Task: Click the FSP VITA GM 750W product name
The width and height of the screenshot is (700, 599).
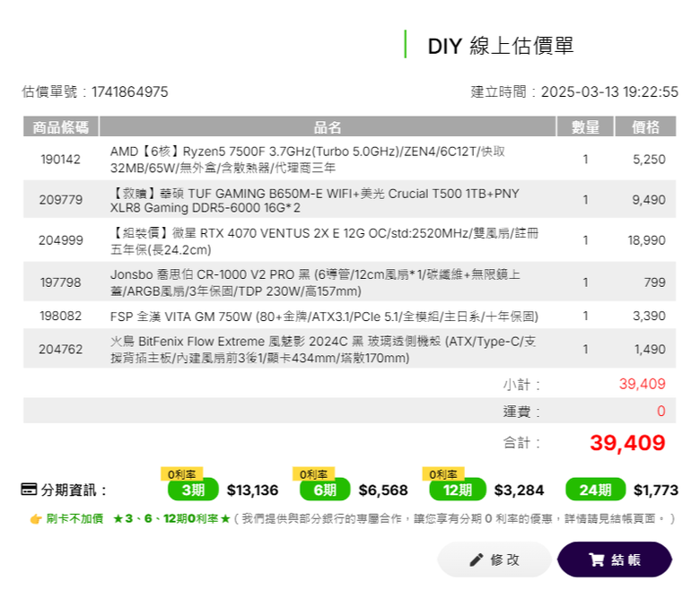Action: pos(325,317)
